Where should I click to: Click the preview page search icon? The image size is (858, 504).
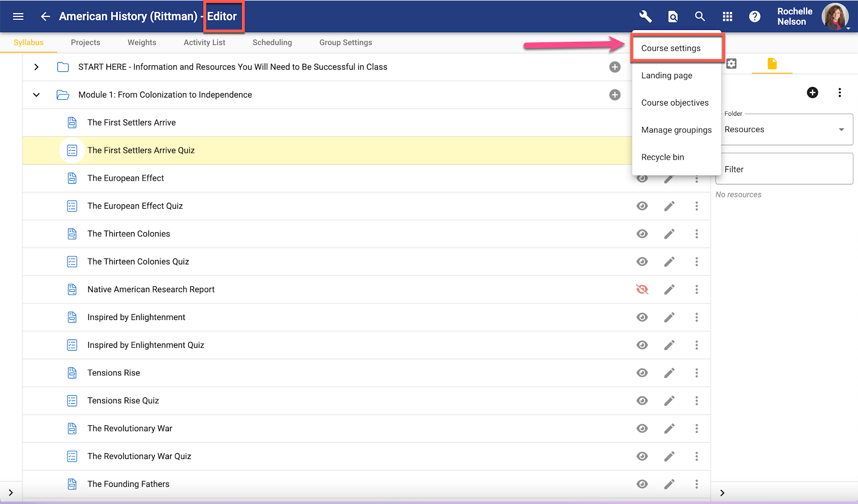(673, 17)
